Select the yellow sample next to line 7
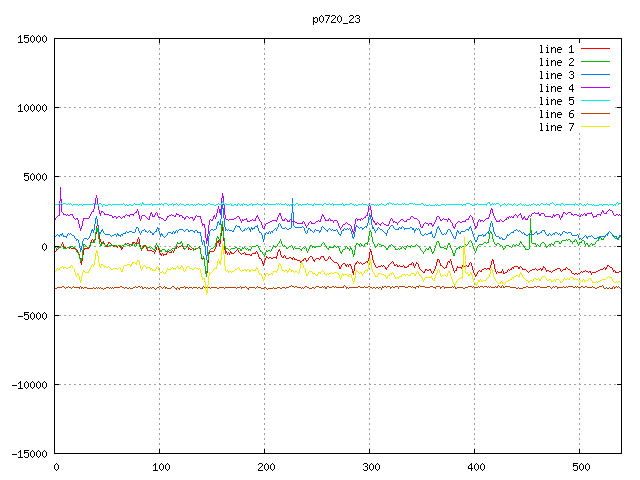Image resolution: width=640 pixels, height=480 pixels. point(596,127)
